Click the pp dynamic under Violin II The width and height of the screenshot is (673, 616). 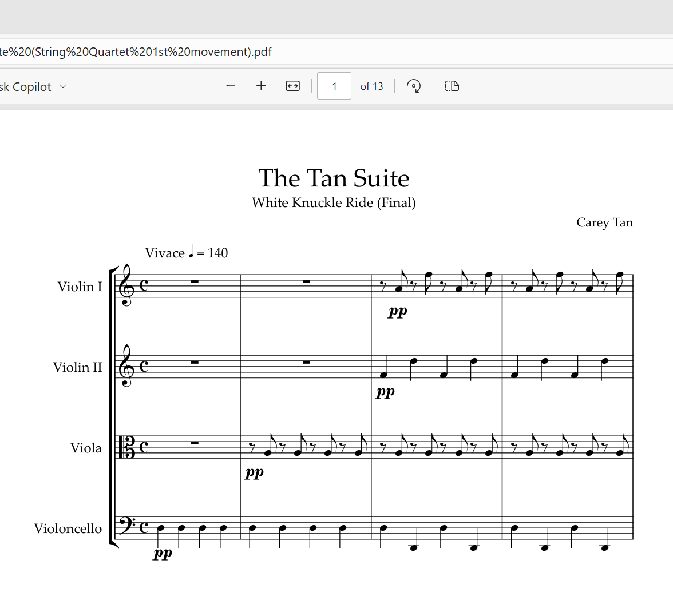385,392
